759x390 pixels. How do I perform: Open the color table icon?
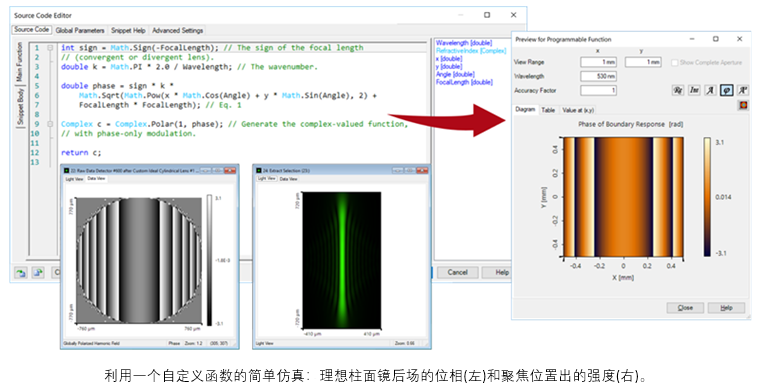click(x=744, y=105)
